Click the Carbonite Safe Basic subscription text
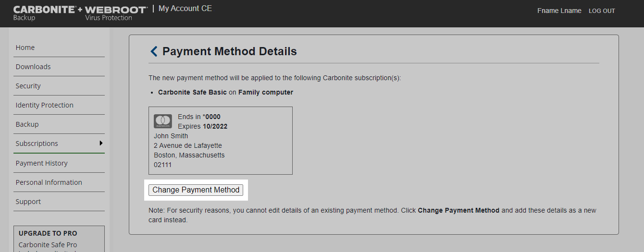 click(x=192, y=92)
